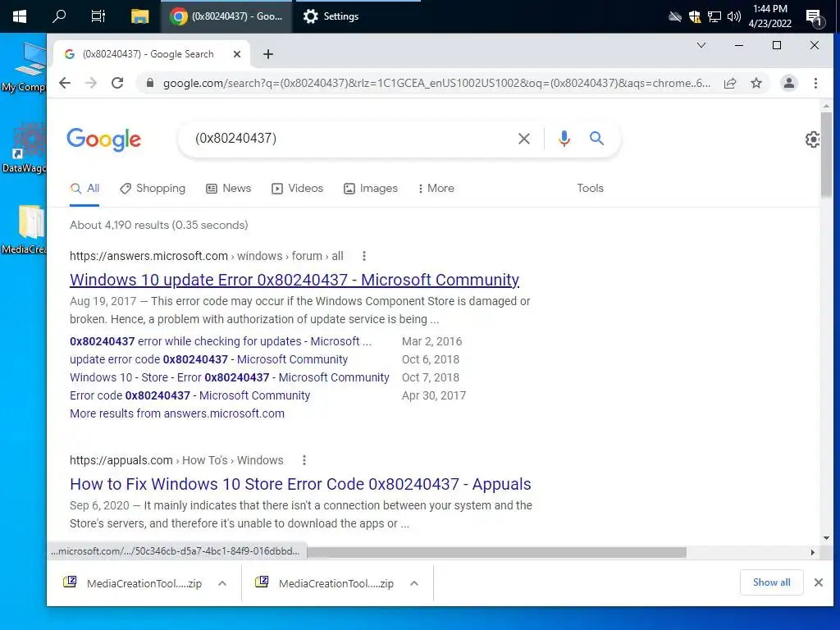The image size is (840, 630).
Task: Open volume control in system tray
Action: point(734,16)
